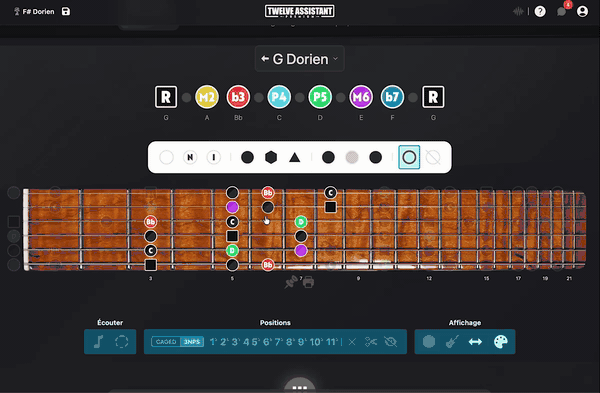Toggle the b7 interval circle

click(x=392, y=97)
